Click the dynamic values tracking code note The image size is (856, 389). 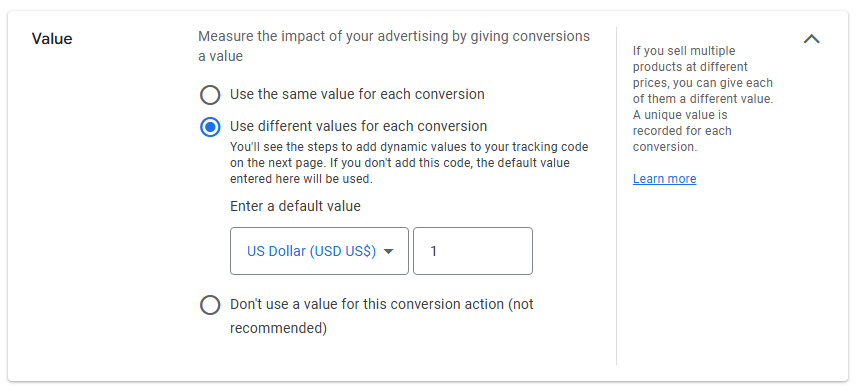pyautogui.click(x=409, y=163)
